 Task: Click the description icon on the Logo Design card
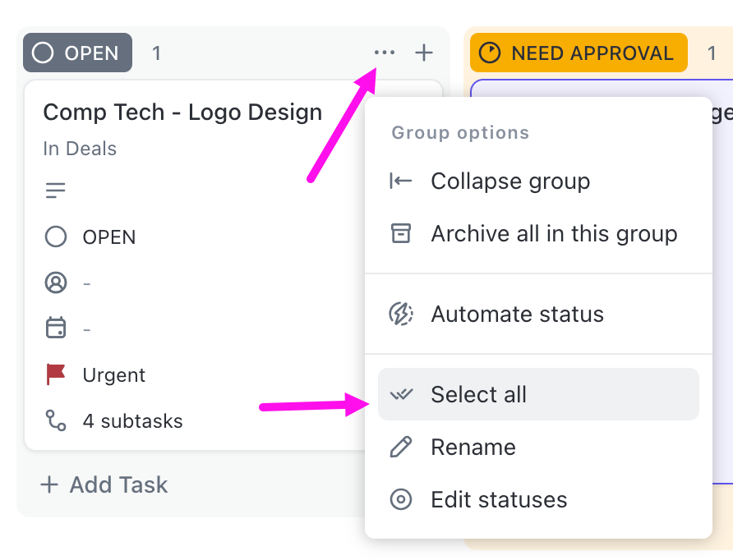click(x=55, y=189)
